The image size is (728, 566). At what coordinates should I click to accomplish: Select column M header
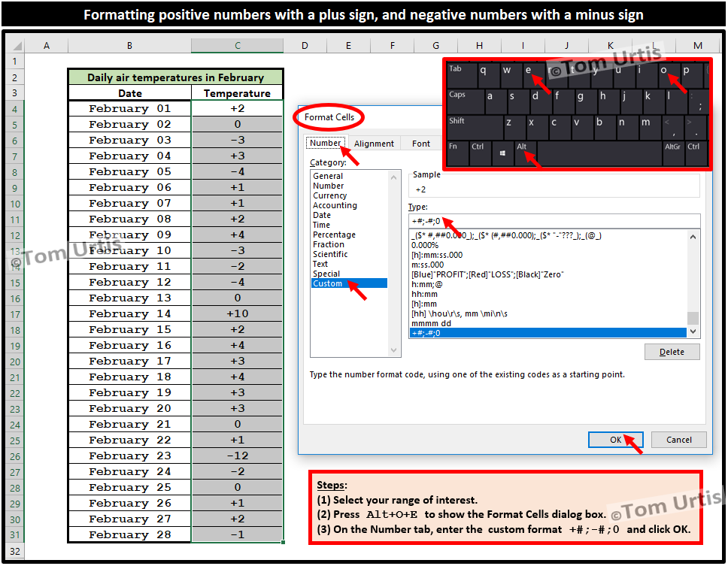pyautogui.click(x=697, y=45)
